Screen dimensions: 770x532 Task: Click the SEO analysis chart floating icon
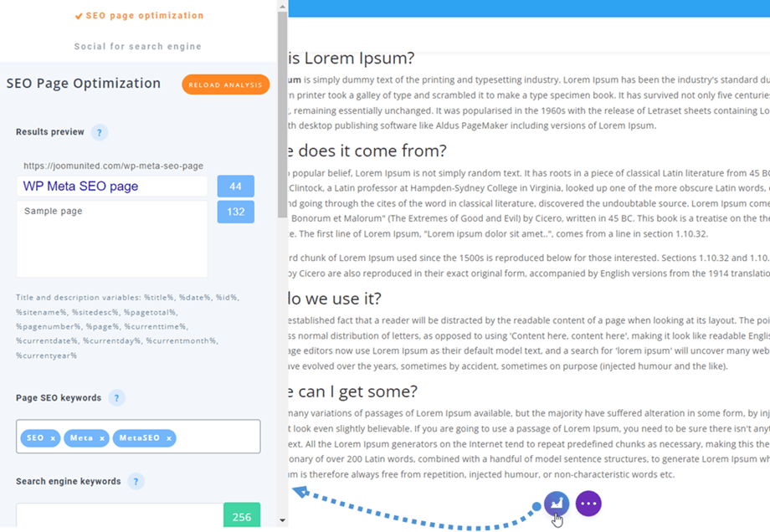point(557,503)
